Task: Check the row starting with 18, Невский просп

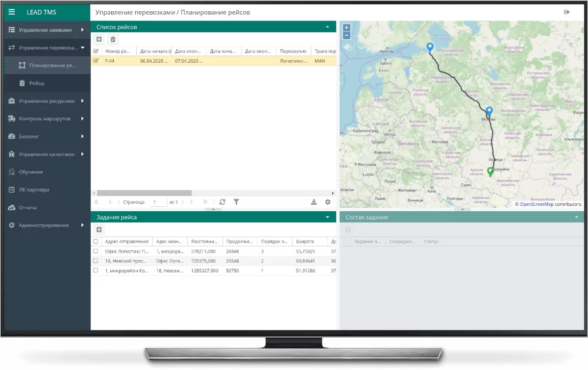Action: point(96,261)
